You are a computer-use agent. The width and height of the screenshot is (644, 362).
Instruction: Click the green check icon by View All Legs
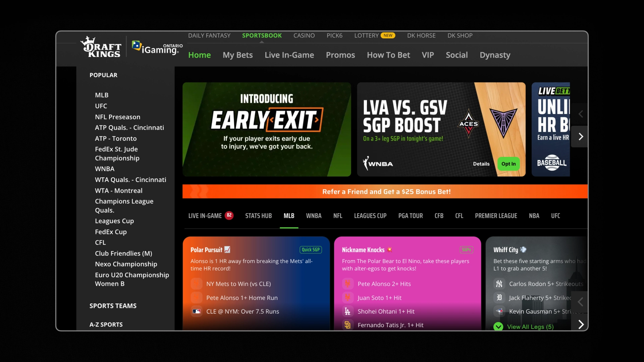point(498,326)
